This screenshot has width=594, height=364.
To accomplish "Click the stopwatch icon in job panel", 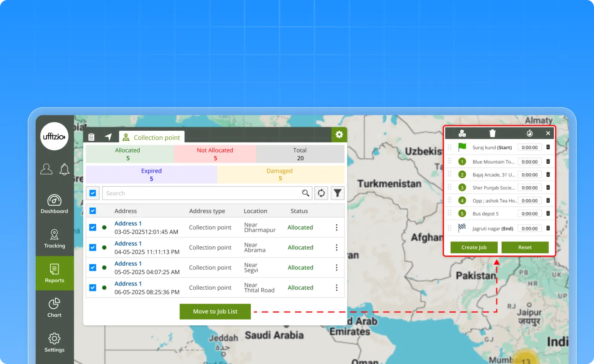I will [529, 133].
